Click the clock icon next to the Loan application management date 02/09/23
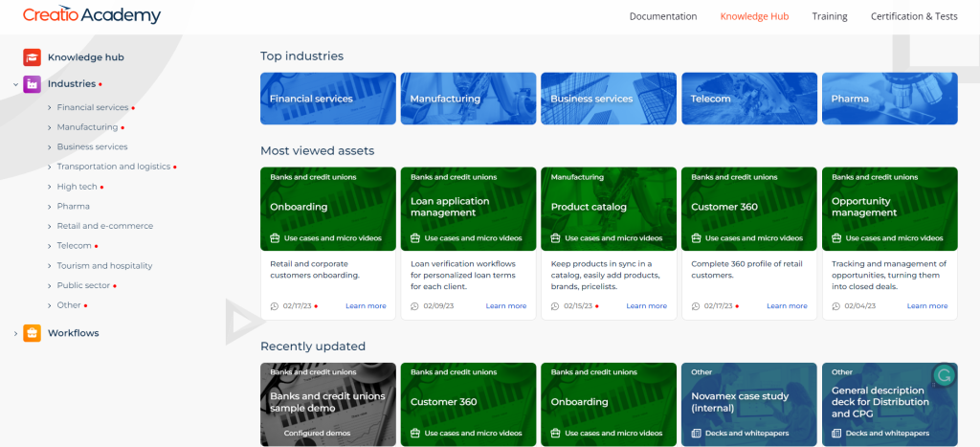980x447 pixels. click(x=415, y=306)
